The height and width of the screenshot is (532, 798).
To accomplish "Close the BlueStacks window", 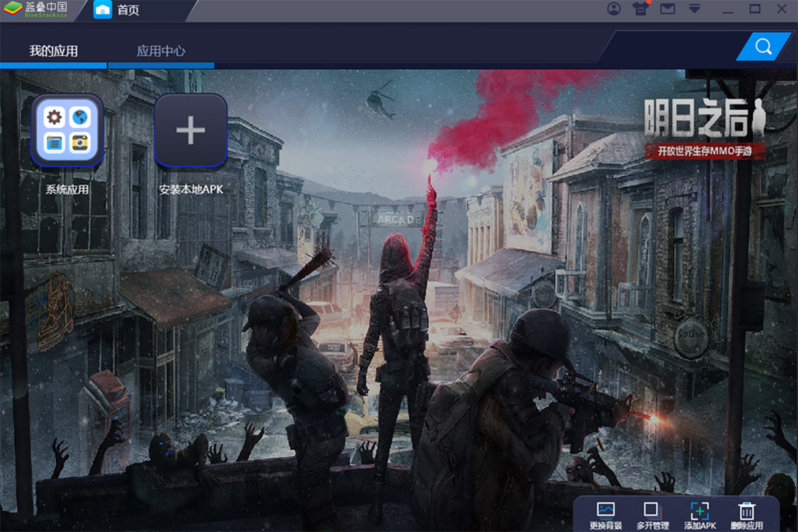I will (x=781, y=9).
